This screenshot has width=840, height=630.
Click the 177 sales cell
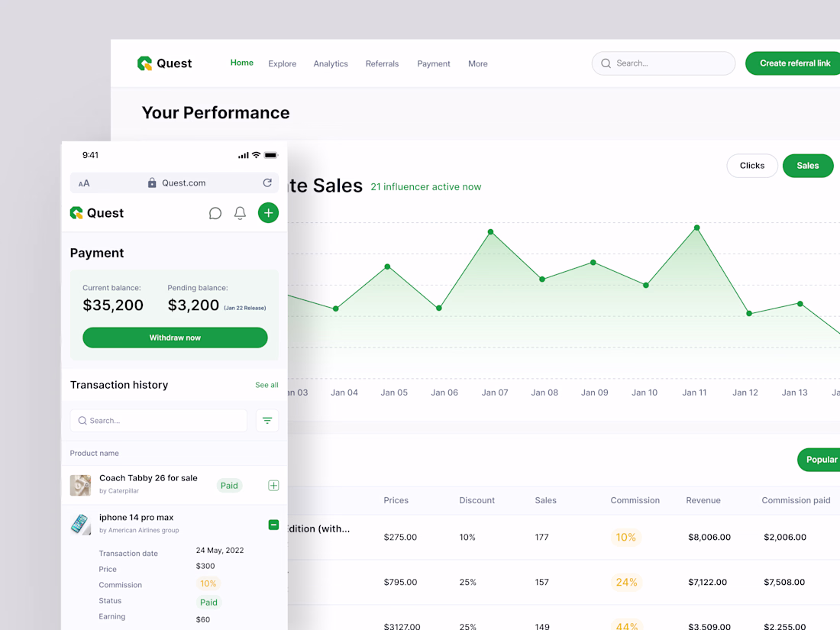(541, 537)
